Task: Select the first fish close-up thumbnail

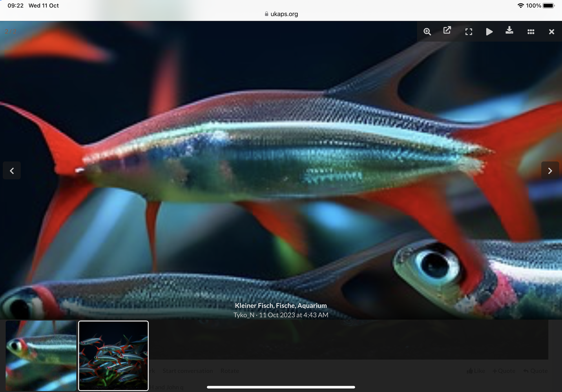Action: tap(41, 356)
